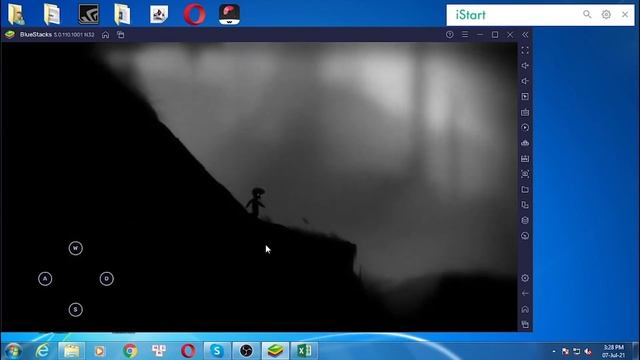
Task: Switch to OBS Studio in taskbar
Action: tap(246, 351)
